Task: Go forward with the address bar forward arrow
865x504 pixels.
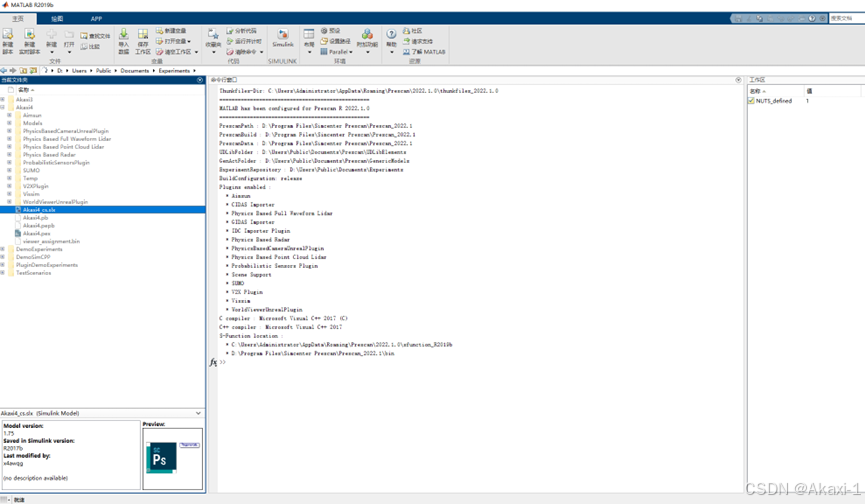Action: click(x=13, y=71)
